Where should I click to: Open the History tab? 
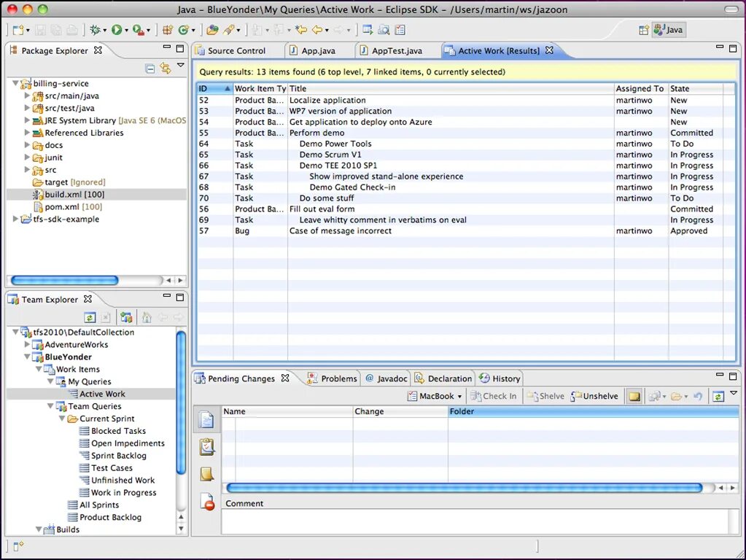[x=500, y=378]
